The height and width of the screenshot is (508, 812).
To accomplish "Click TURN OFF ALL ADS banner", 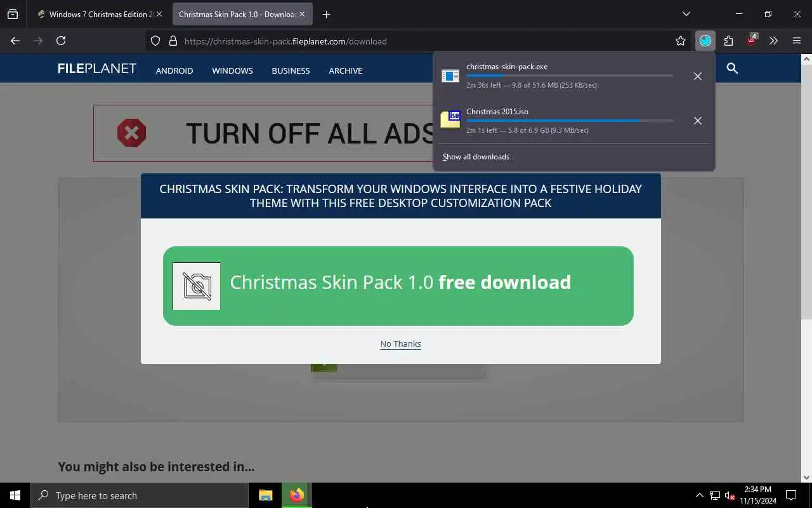I will coord(263,133).
